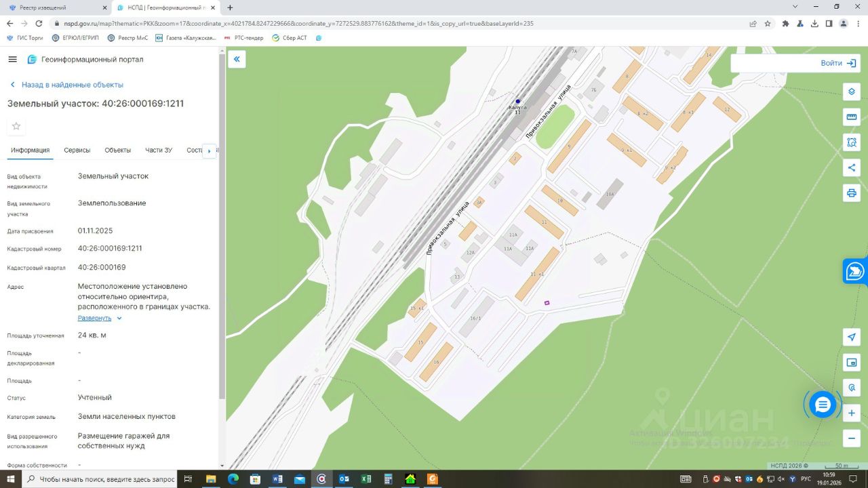The height and width of the screenshot is (488, 868).
Task: Share the map view
Action: point(852,168)
